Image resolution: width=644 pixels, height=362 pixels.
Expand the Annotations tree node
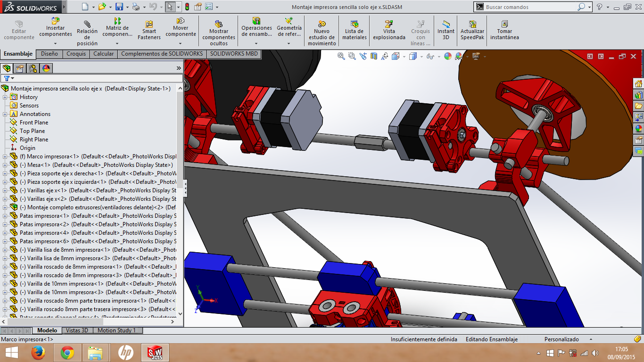click(x=6, y=114)
